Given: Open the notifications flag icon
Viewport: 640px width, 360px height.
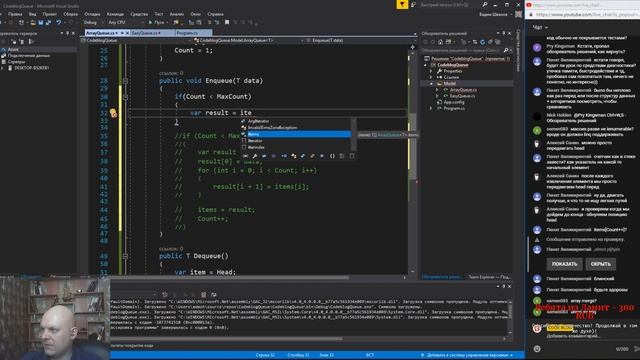Looking at the screenshot, I should 402,4.
